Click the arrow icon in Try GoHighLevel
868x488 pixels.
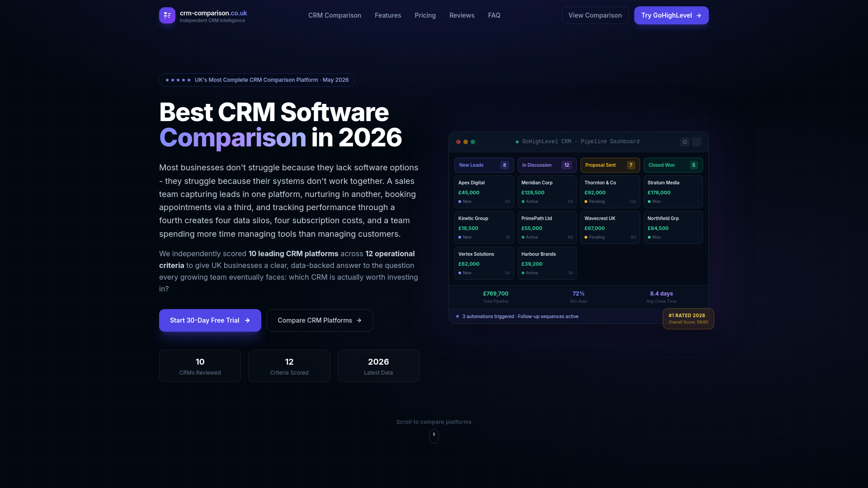(699, 15)
